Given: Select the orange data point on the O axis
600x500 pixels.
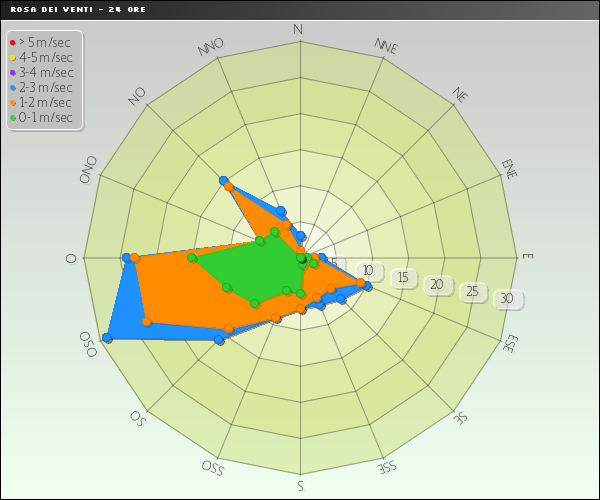Looking at the screenshot, I should [x=135, y=258].
